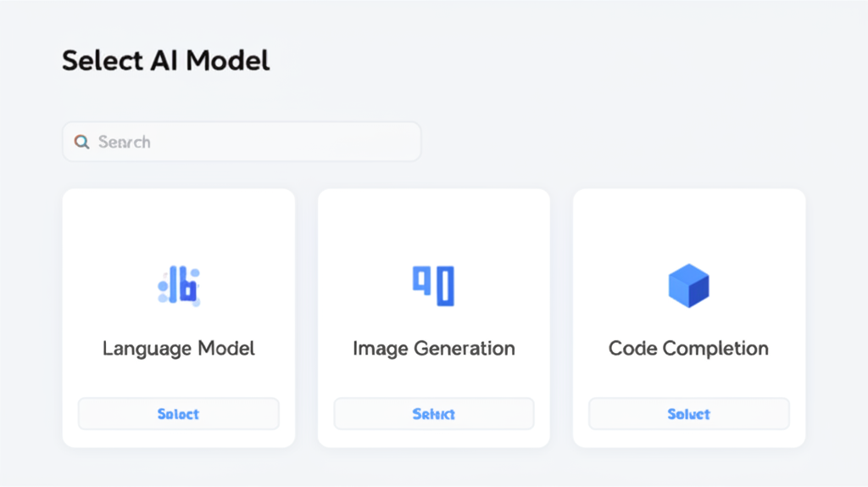Click the Language Model label
The width and height of the screenshot is (868, 487).
coord(179,349)
